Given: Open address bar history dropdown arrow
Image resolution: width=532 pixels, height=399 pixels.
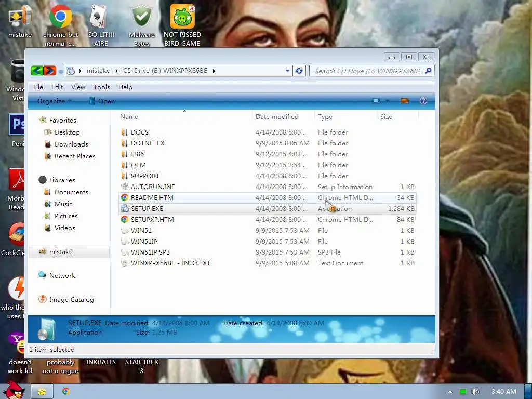Looking at the screenshot, I should click(287, 71).
